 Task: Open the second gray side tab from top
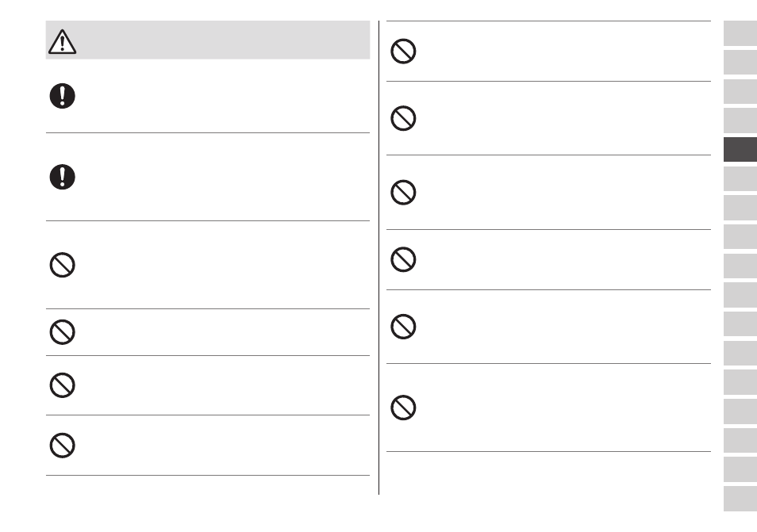pyautogui.click(x=740, y=62)
